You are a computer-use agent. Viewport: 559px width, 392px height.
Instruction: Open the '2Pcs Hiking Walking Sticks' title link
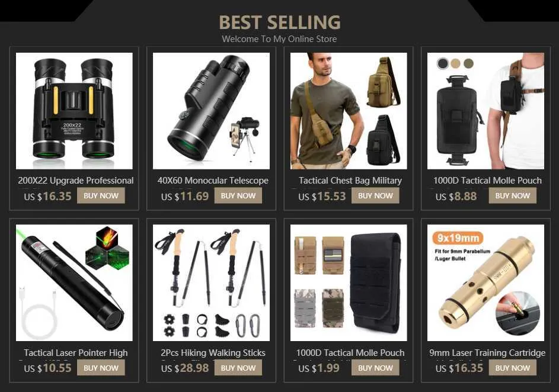(x=213, y=353)
